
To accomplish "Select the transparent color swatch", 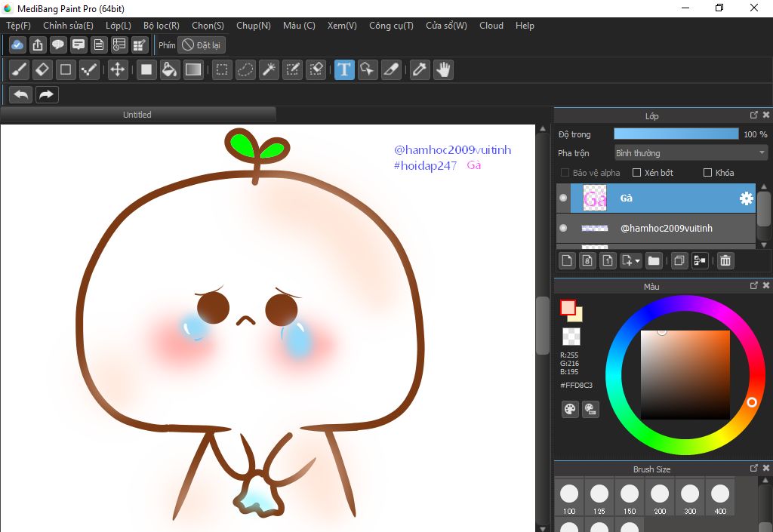I will coord(571,337).
